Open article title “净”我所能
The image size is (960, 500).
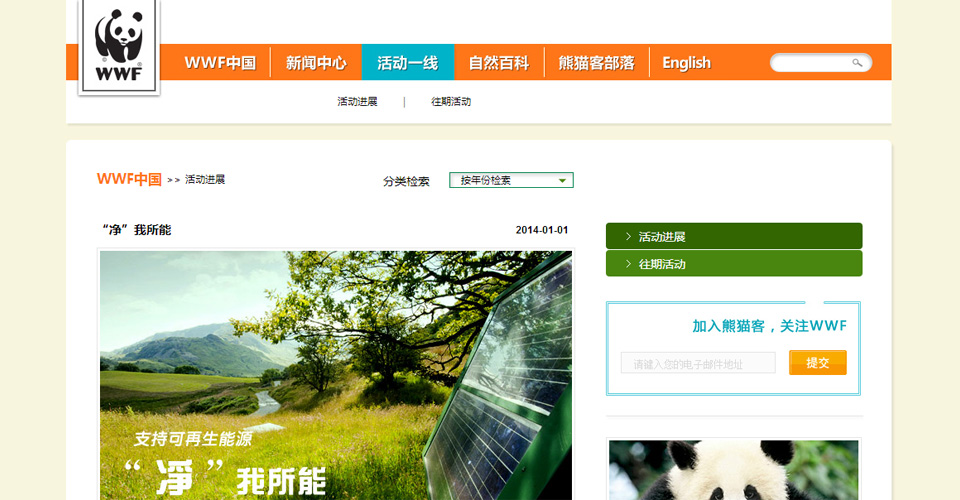[137, 230]
